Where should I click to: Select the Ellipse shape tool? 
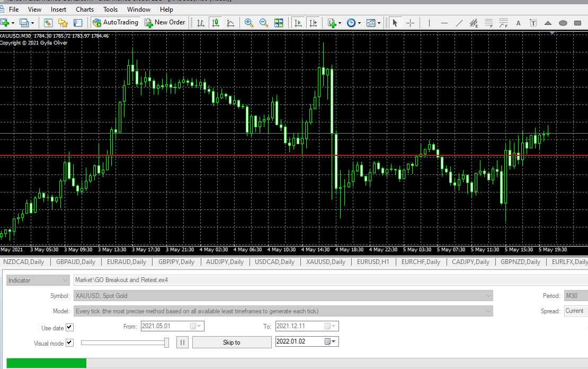coord(563,23)
